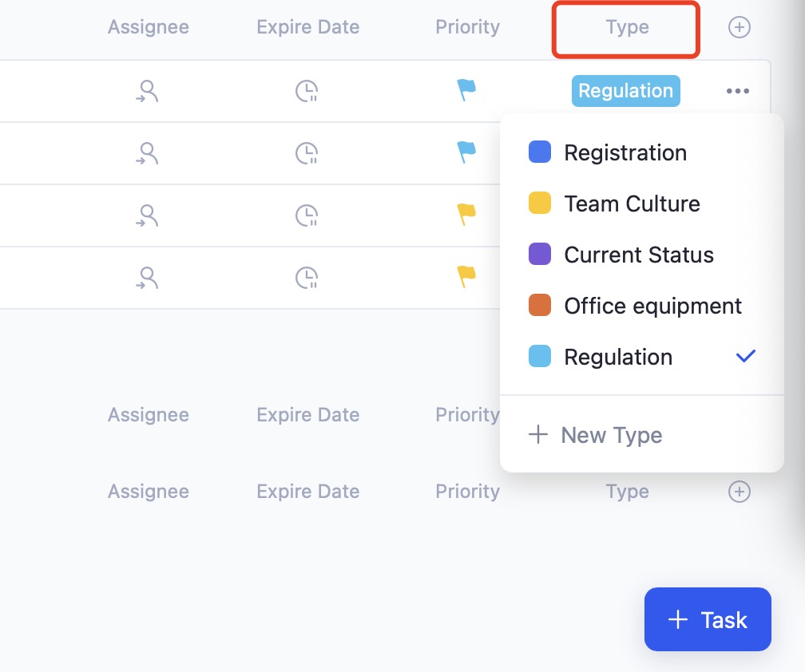Create a task with the + Task button
805x672 pixels.
pyautogui.click(x=708, y=619)
